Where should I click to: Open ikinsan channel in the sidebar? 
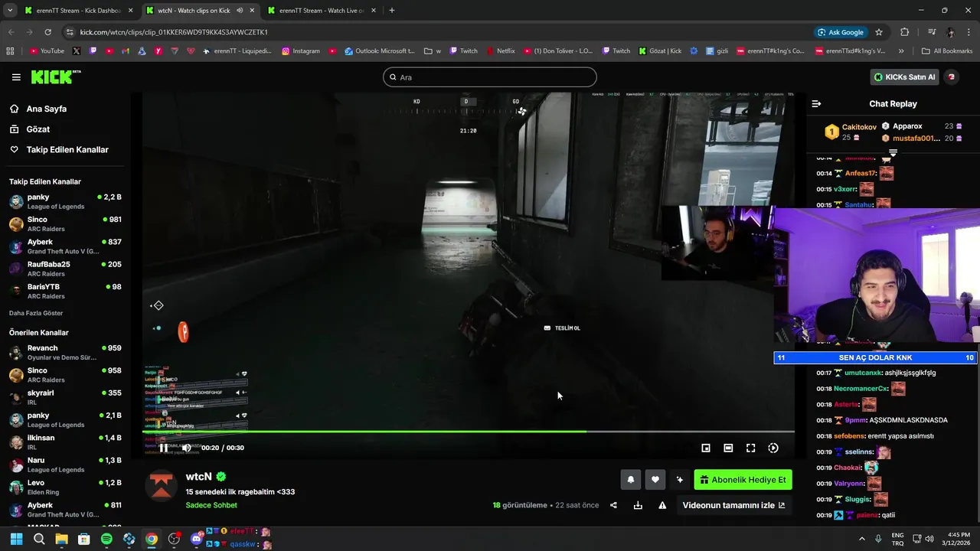[65, 442]
